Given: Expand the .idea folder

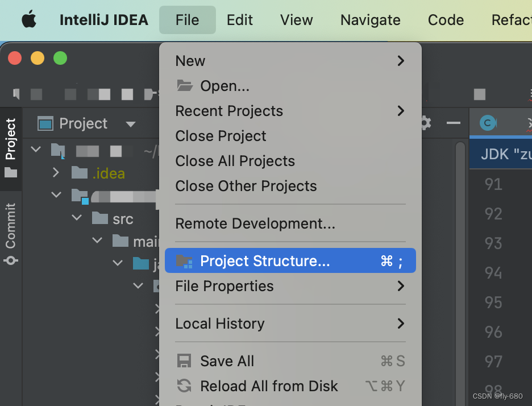Looking at the screenshot, I should pyautogui.click(x=56, y=172).
